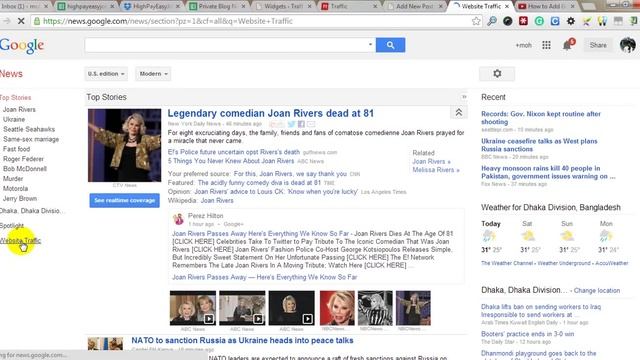The image size is (640, 360).
Task: Open Website Traffic sidebar link
Action: tap(20, 240)
